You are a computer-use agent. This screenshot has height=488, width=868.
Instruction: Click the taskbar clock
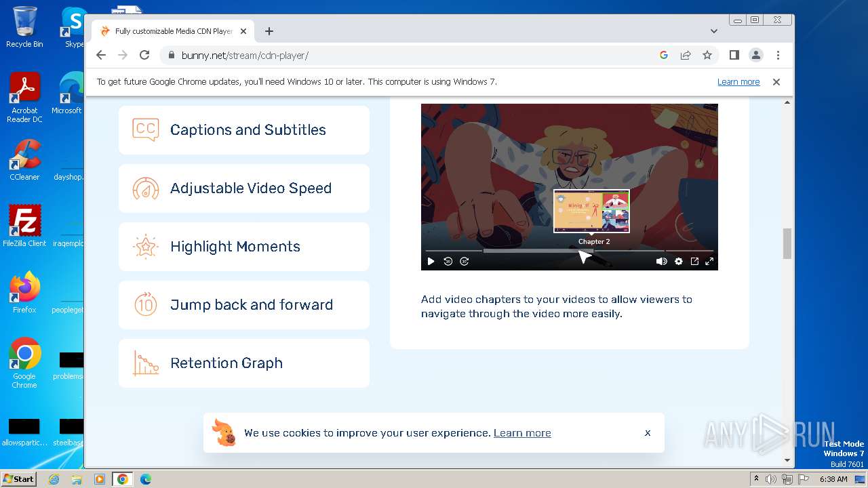(x=833, y=479)
